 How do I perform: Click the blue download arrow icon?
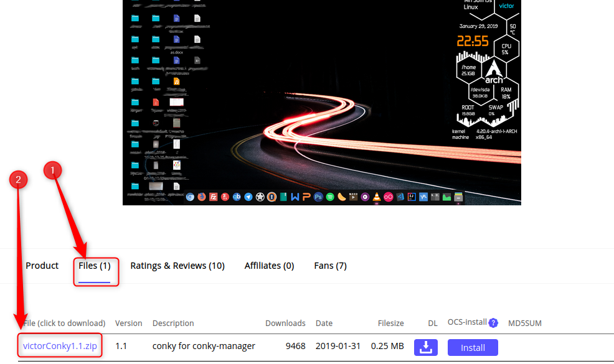click(426, 347)
